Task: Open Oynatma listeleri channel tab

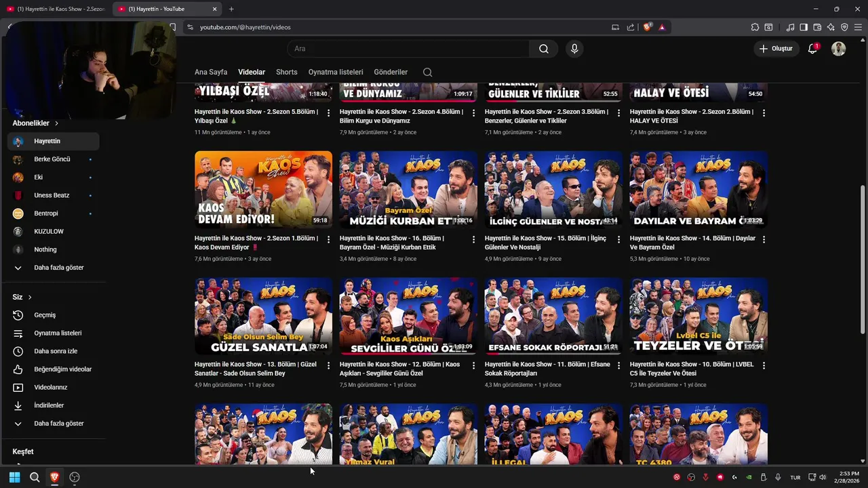Action: pos(336,72)
